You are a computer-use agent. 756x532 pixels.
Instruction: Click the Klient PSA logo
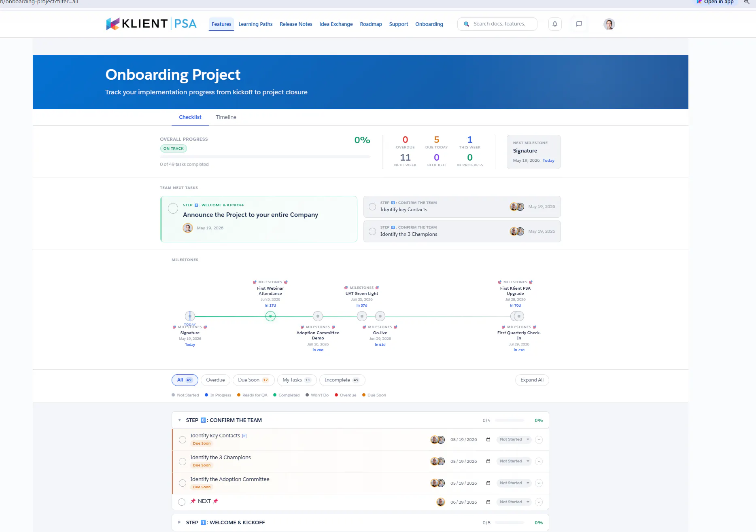click(x=151, y=24)
